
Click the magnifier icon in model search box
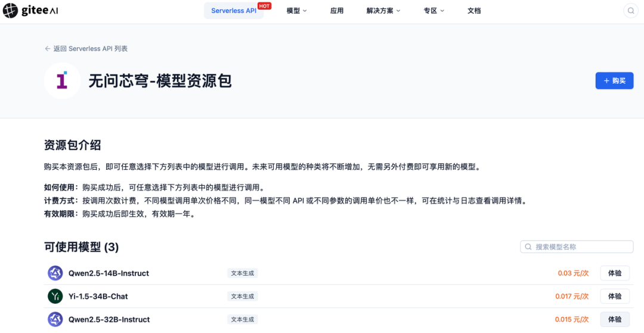[x=528, y=247]
